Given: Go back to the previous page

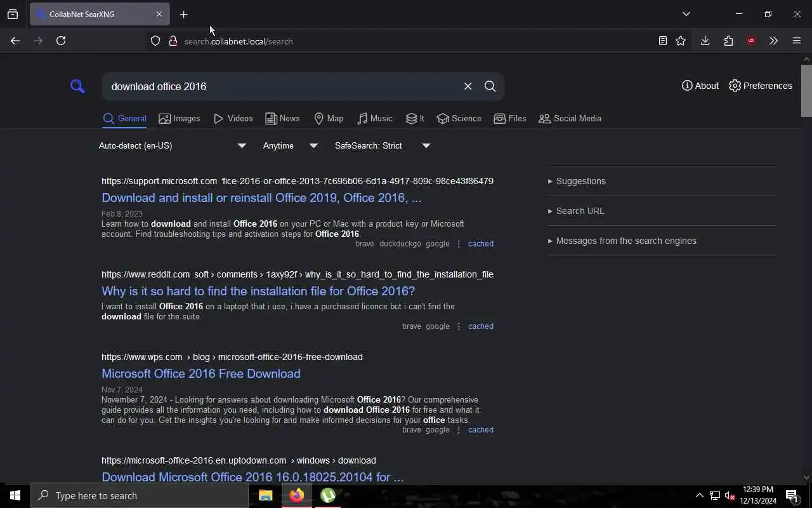Looking at the screenshot, I should 15,41.
